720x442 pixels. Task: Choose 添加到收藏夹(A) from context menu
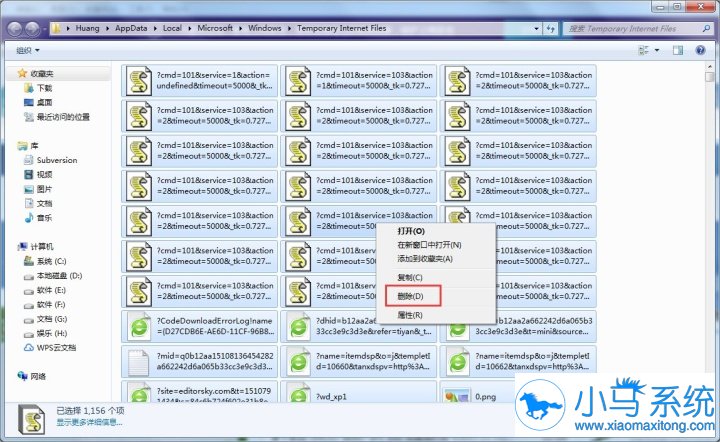[x=435, y=259]
